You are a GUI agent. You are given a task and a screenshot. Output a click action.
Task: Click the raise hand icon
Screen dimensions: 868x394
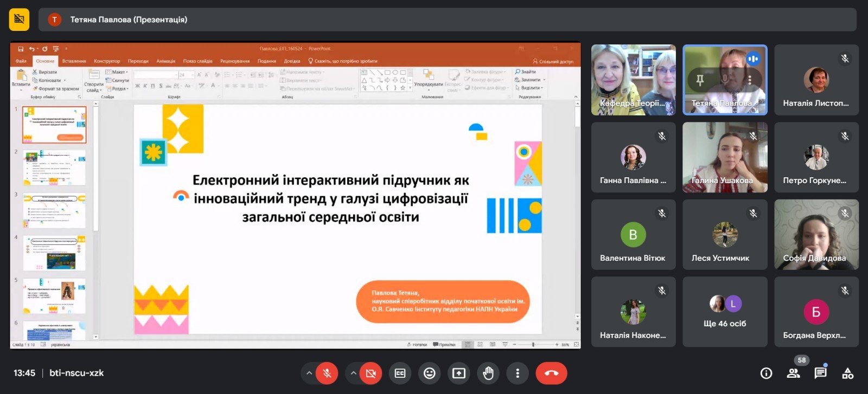coord(488,373)
